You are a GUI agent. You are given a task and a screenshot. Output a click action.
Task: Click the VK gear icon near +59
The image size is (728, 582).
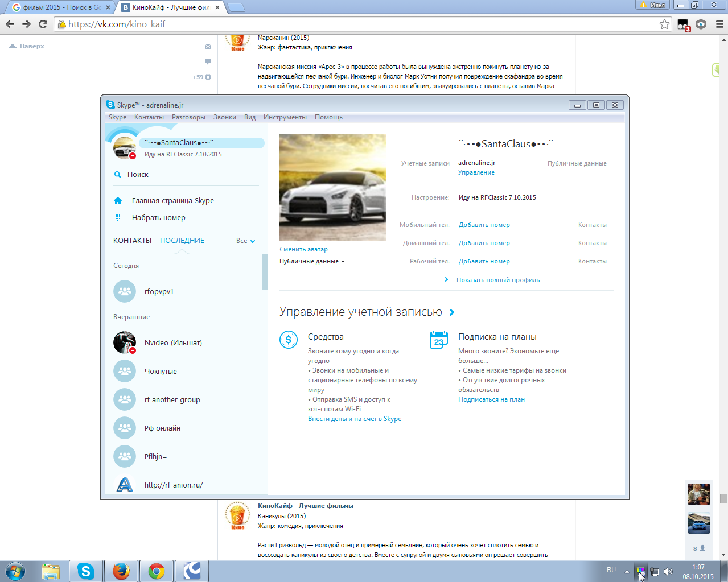pos(208,77)
